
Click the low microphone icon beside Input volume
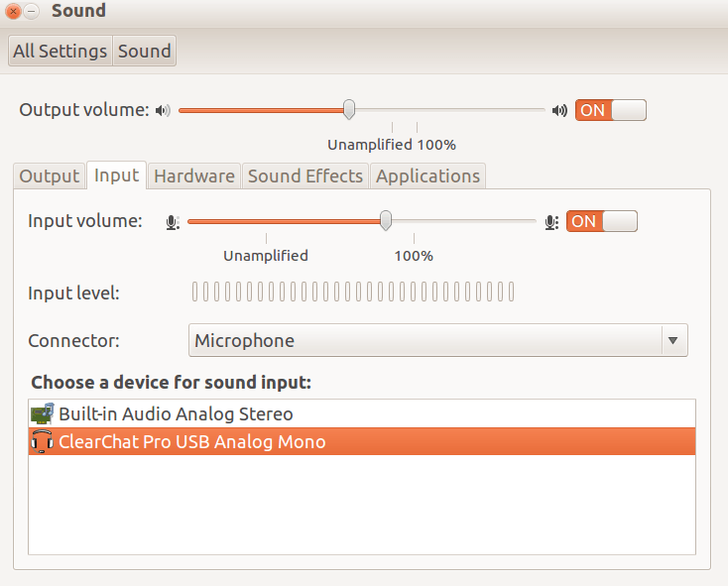tap(173, 222)
